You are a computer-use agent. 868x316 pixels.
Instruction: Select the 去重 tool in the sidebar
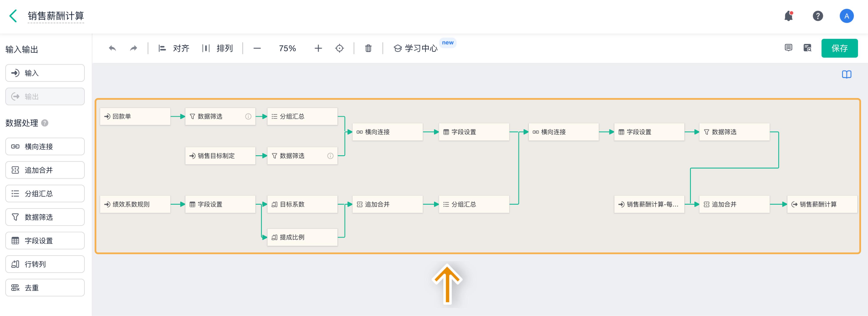(x=45, y=287)
